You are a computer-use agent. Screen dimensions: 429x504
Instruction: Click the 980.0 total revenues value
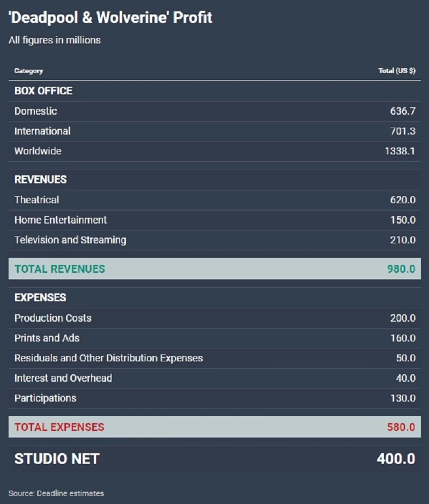401,269
